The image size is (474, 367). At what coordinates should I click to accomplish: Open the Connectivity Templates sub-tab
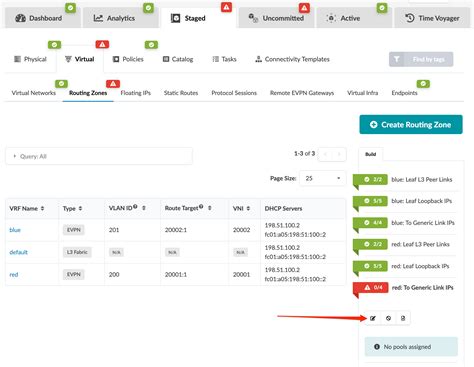click(x=292, y=59)
